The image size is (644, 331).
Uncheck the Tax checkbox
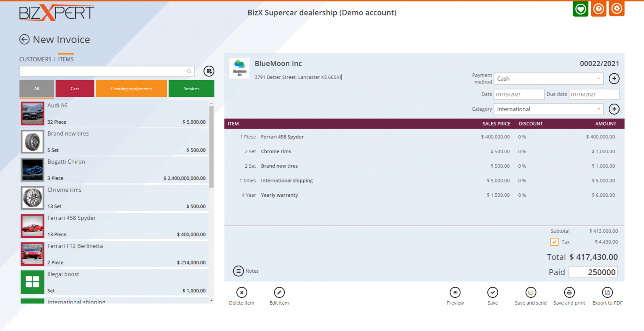coord(554,242)
